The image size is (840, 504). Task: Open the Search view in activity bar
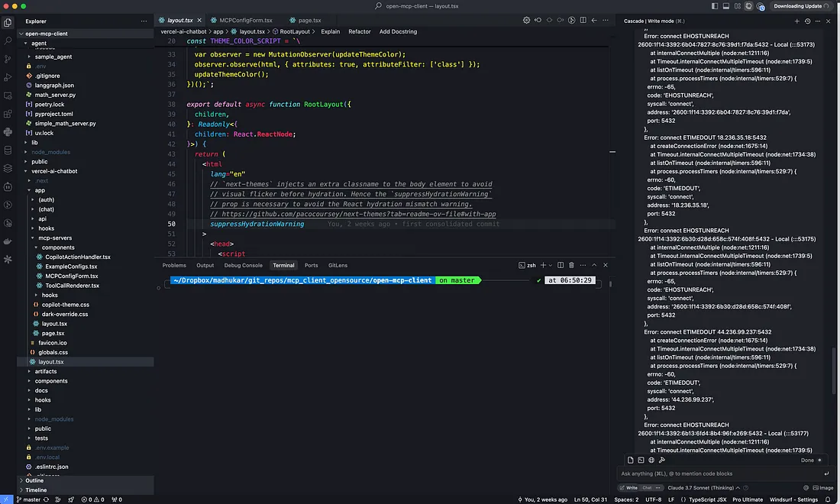pos(8,40)
